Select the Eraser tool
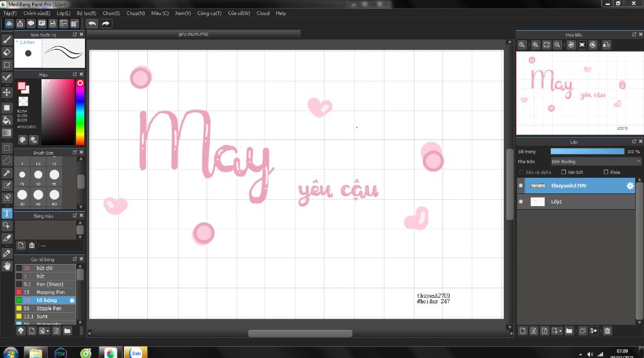The image size is (644, 358). [6, 53]
